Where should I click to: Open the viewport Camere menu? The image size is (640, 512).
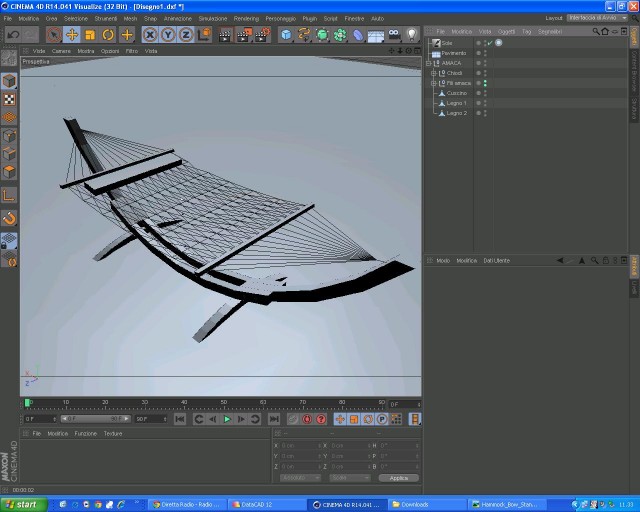(x=61, y=51)
